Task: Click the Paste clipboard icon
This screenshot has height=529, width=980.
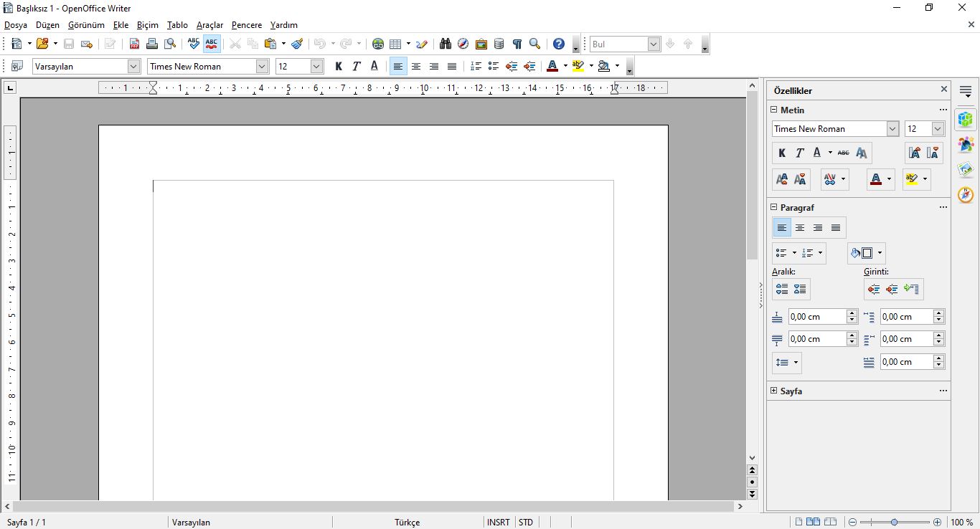Action: pyautogui.click(x=270, y=44)
